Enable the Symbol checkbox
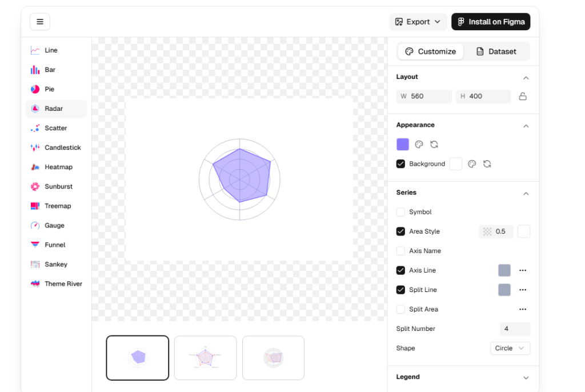Viewport: 585px width, 392px height. 400,212
